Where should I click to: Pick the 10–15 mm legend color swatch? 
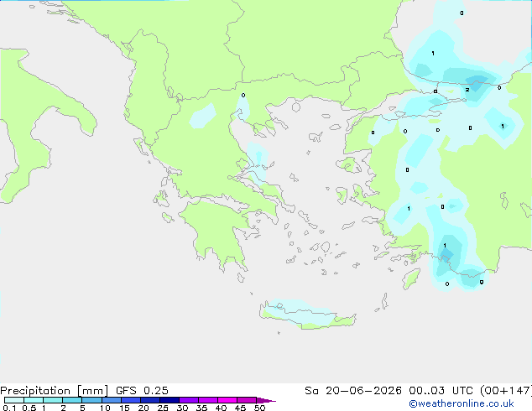pos(112,400)
